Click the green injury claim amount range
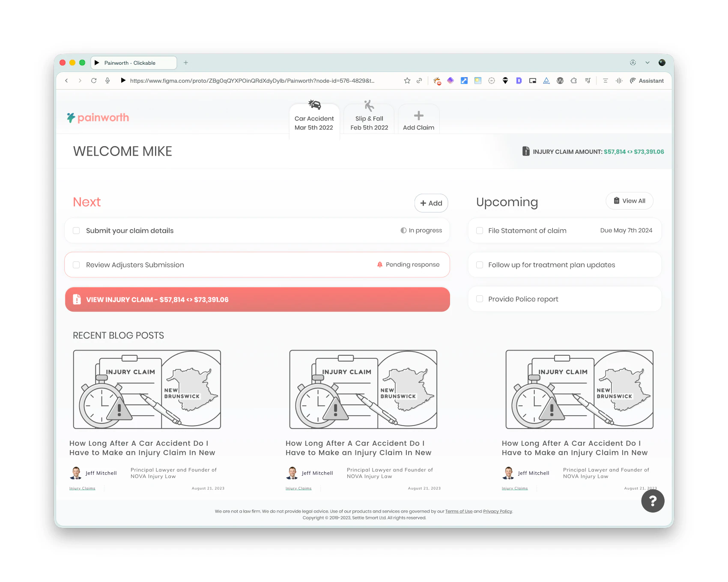The height and width of the screenshot is (582, 728). [634, 152]
